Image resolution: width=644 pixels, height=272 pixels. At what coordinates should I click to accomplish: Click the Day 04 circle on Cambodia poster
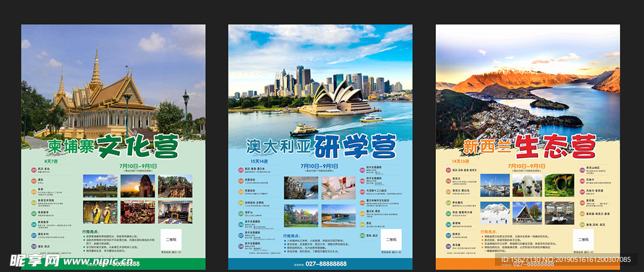[34, 203]
